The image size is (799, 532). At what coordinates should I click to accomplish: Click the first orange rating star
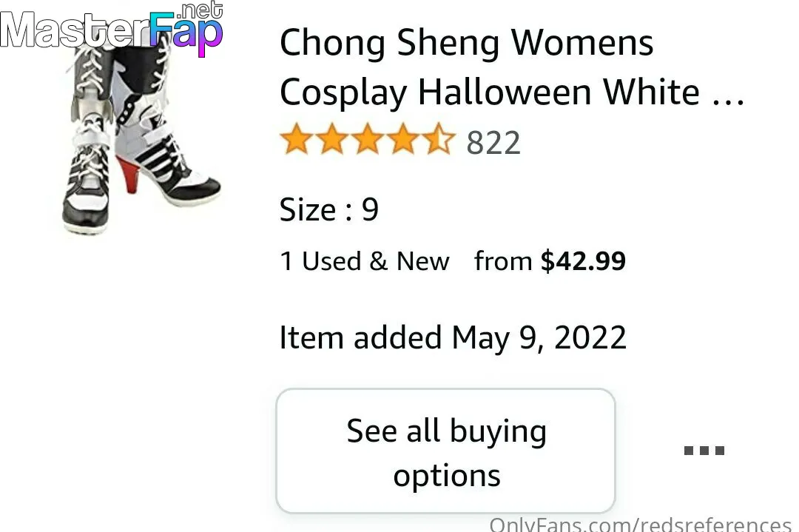295,138
